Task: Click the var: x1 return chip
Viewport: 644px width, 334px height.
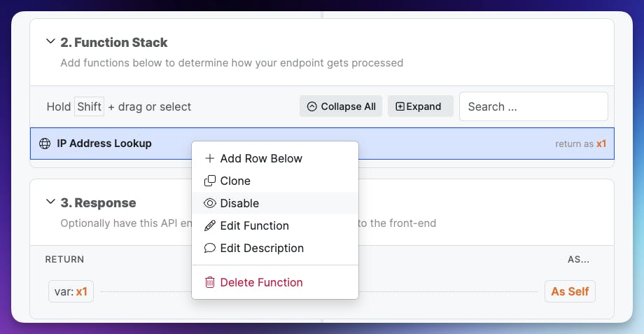Action: pyautogui.click(x=71, y=291)
